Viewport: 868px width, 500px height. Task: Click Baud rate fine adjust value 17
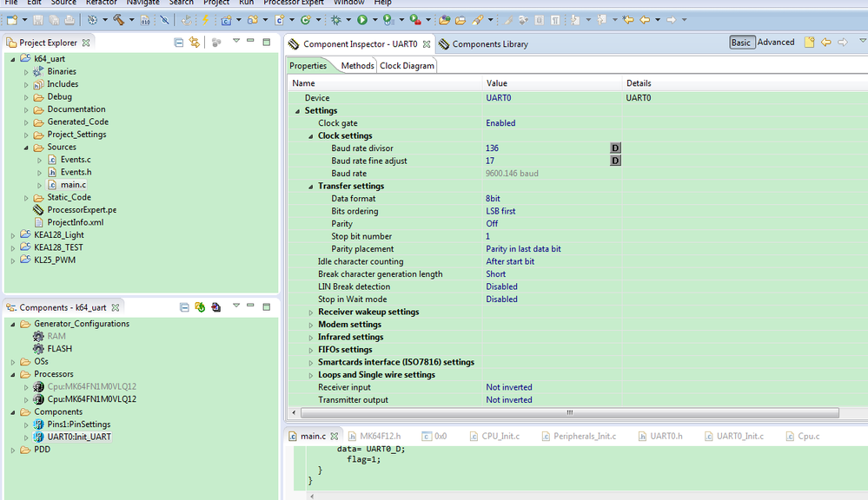(x=490, y=161)
